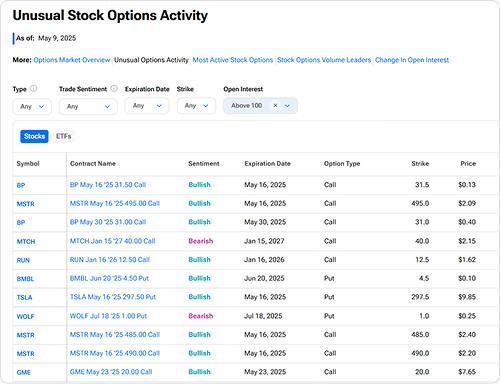Click the Bullish sentiment in TSLA row

pyautogui.click(x=199, y=297)
